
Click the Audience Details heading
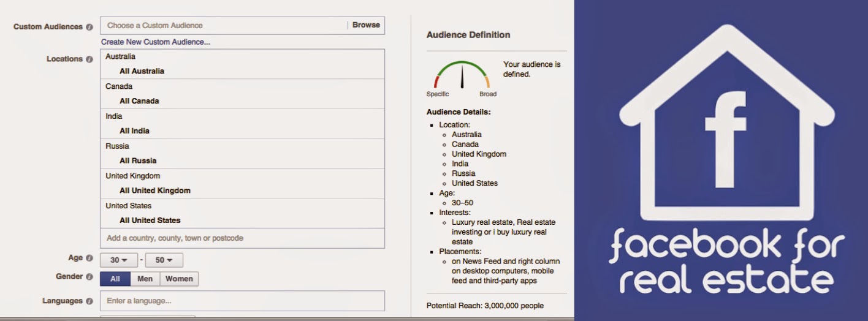459,112
